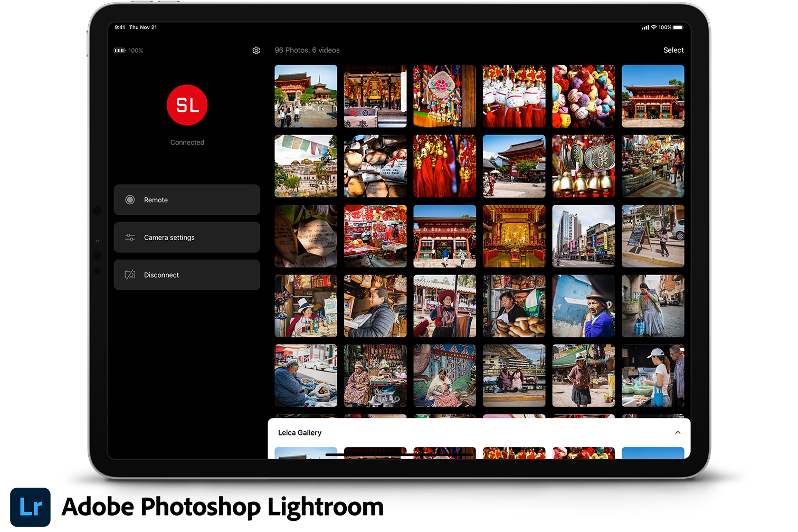Open the lucky cat figurines photo

514,96
